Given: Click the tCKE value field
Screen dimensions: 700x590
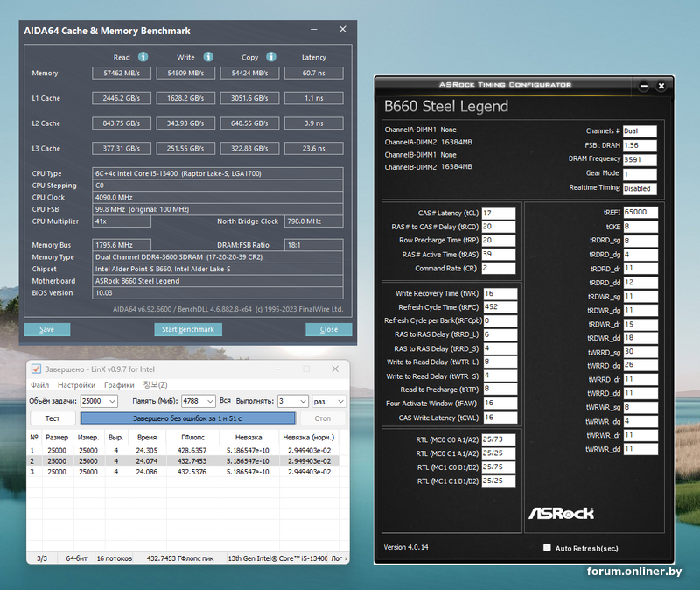Looking at the screenshot, I should tap(640, 227).
